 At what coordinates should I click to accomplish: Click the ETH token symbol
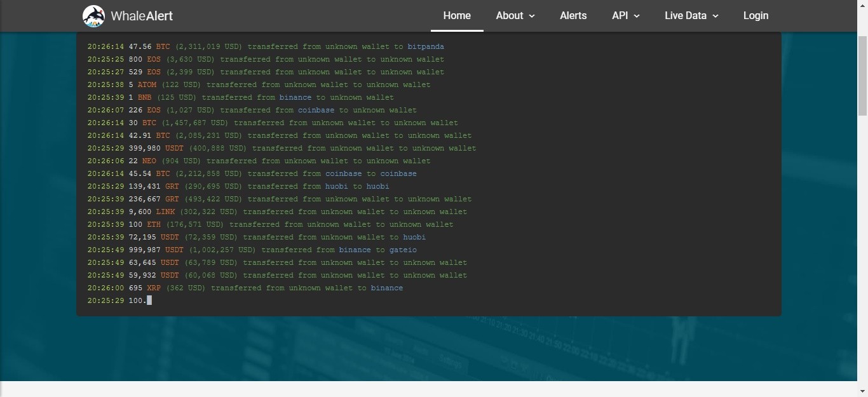click(x=154, y=224)
